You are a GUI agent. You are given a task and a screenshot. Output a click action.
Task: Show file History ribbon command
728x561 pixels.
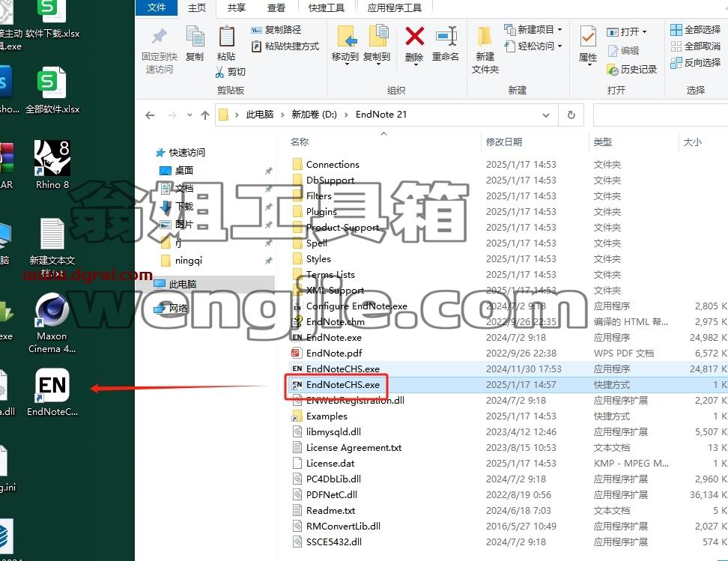pos(632,69)
